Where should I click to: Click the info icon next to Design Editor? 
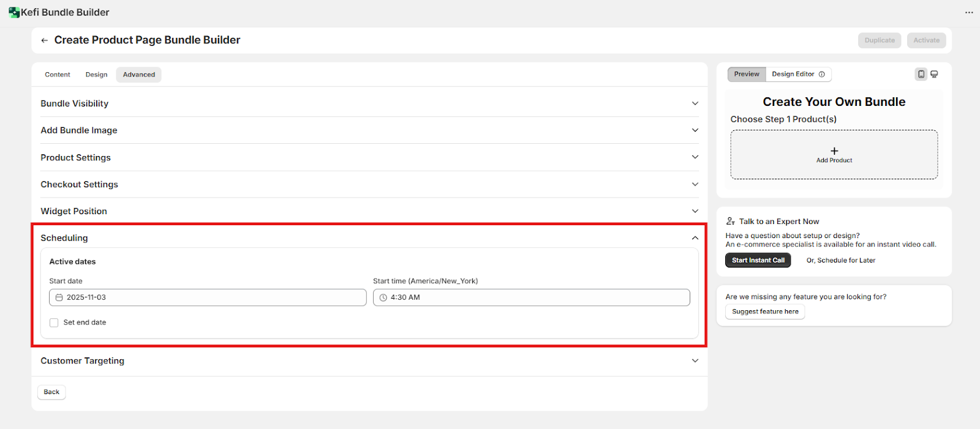point(822,74)
